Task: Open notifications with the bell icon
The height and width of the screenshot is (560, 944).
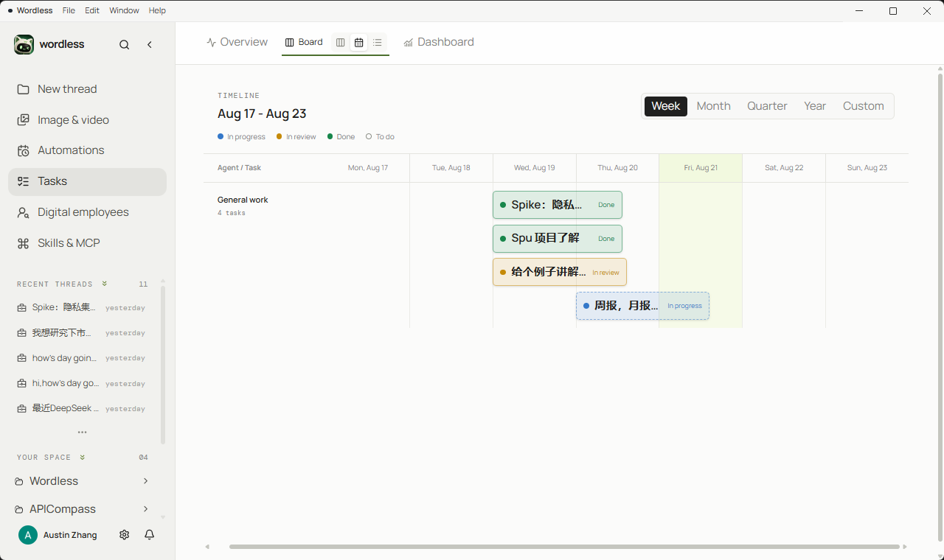Action: [x=150, y=535]
